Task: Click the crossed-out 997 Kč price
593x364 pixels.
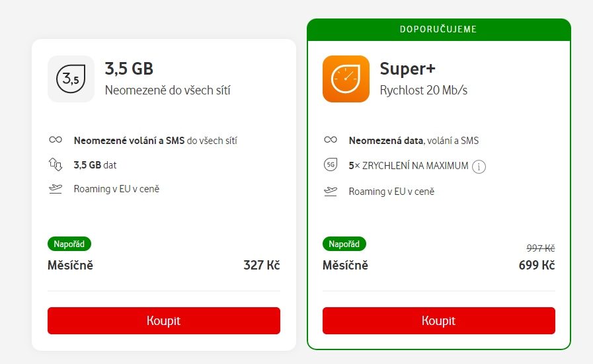Action: (x=541, y=248)
